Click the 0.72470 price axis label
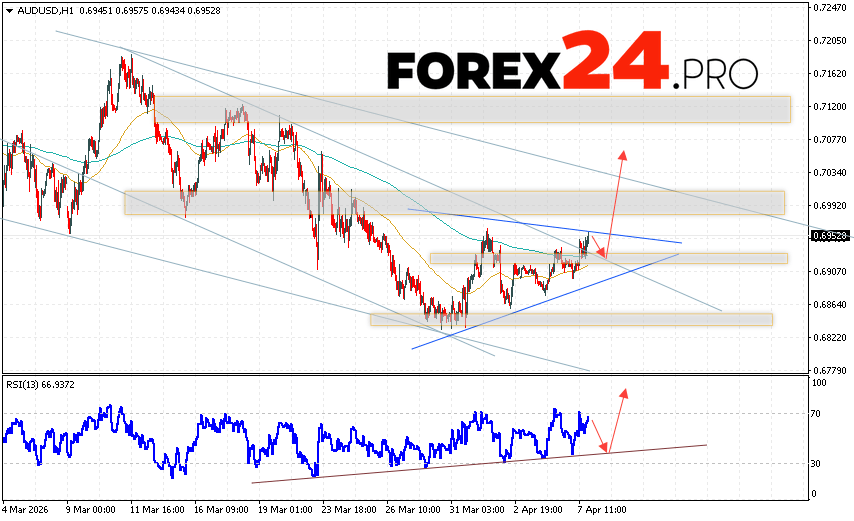The height and width of the screenshot is (521, 854). pyautogui.click(x=830, y=8)
